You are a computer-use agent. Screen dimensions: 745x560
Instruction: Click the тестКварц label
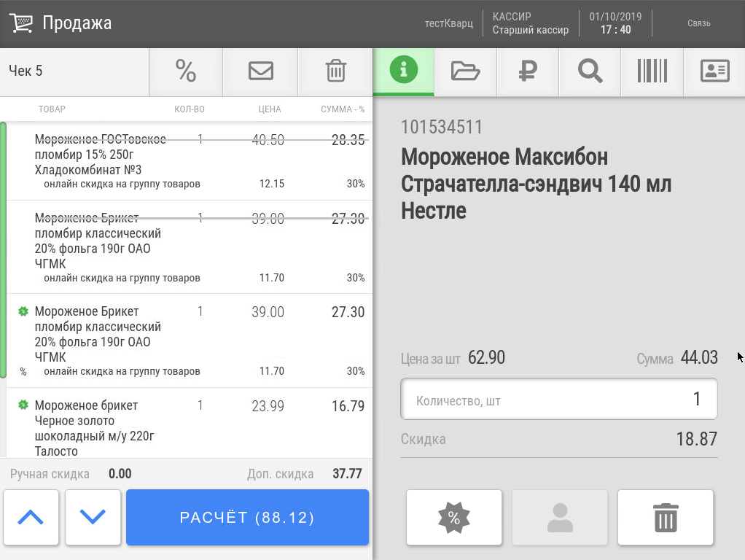448,23
